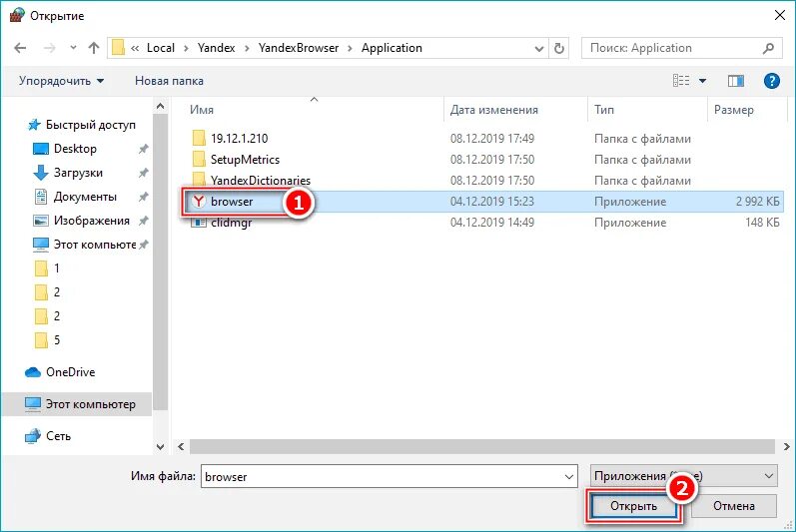Click the forward navigation arrow

(x=50, y=48)
